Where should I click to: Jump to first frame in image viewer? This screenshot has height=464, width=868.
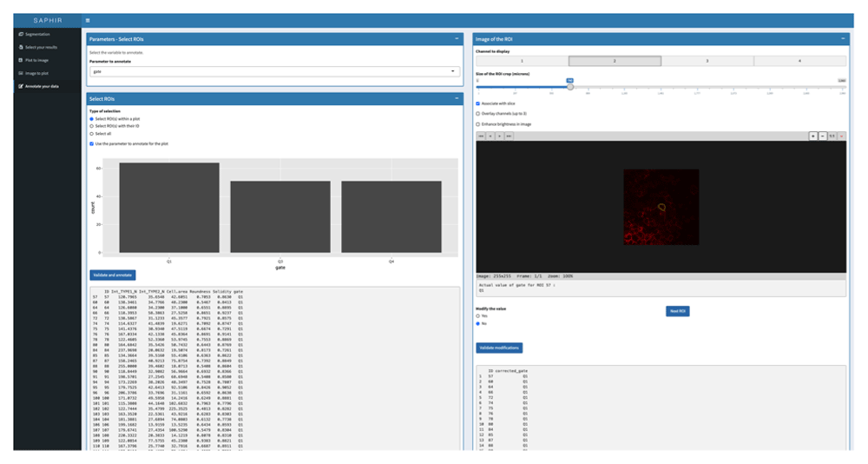pos(481,136)
